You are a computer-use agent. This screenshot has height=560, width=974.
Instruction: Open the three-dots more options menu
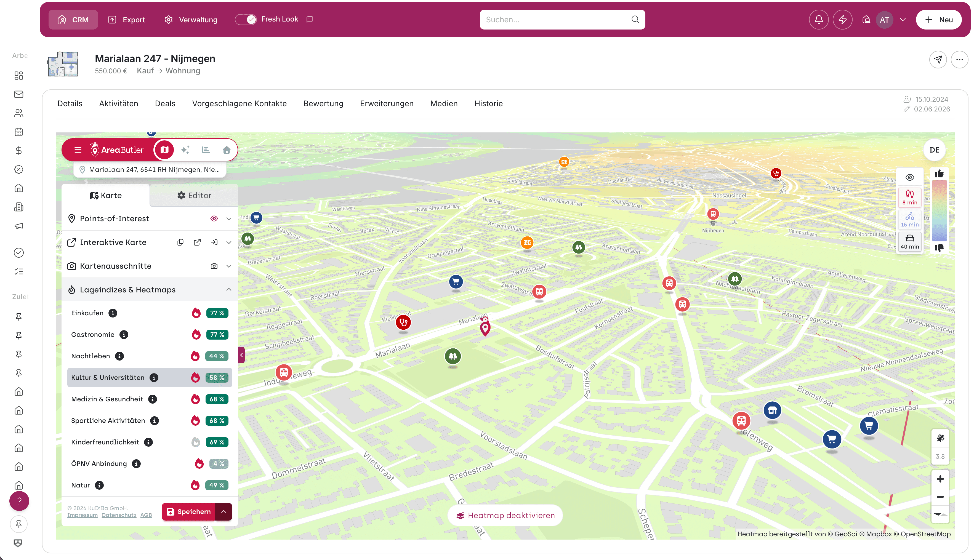(x=959, y=60)
